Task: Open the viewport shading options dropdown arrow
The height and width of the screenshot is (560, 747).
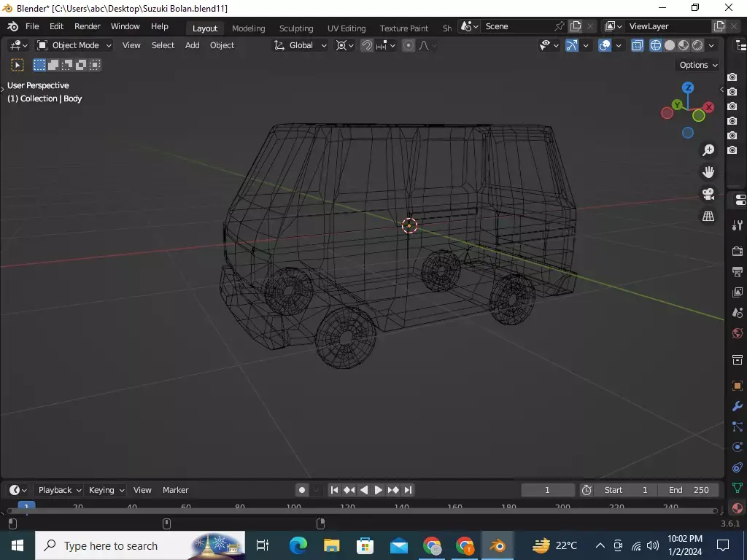Action: pyautogui.click(x=712, y=45)
